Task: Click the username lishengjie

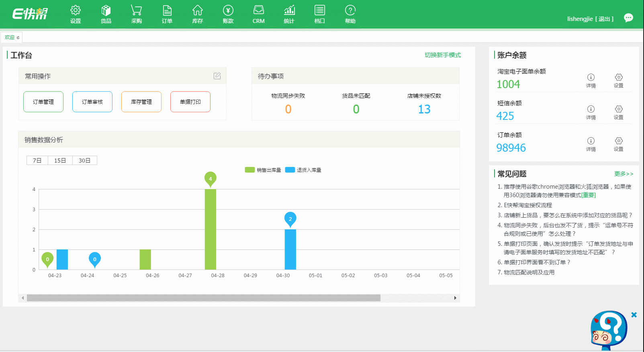Action: [580, 19]
